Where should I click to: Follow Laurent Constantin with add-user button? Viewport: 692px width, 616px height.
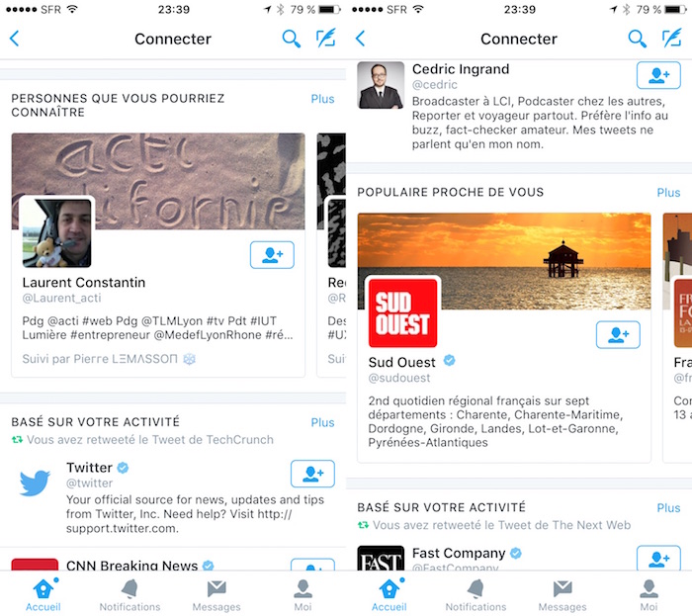272,255
